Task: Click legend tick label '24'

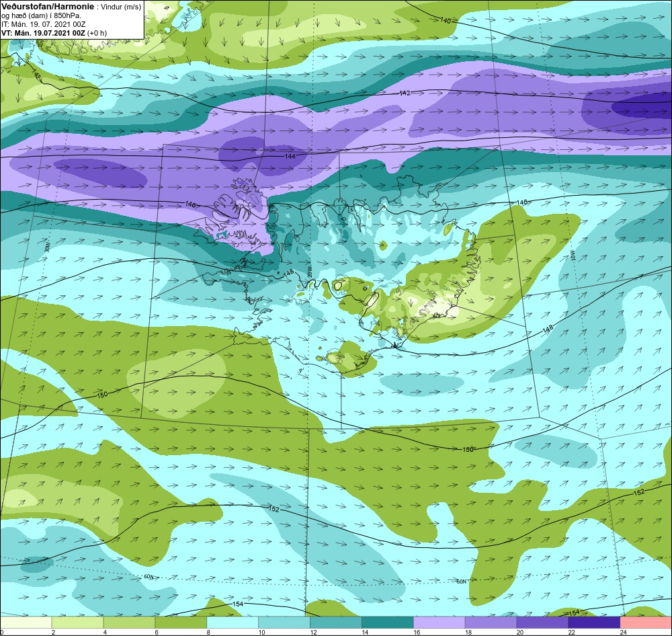Action: [x=623, y=632]
